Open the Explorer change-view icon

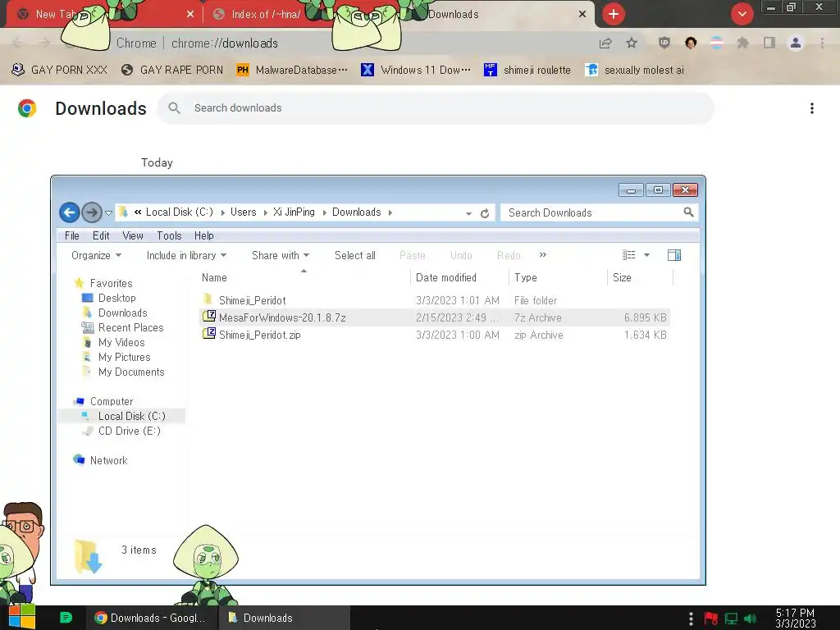tap(628, 255)
